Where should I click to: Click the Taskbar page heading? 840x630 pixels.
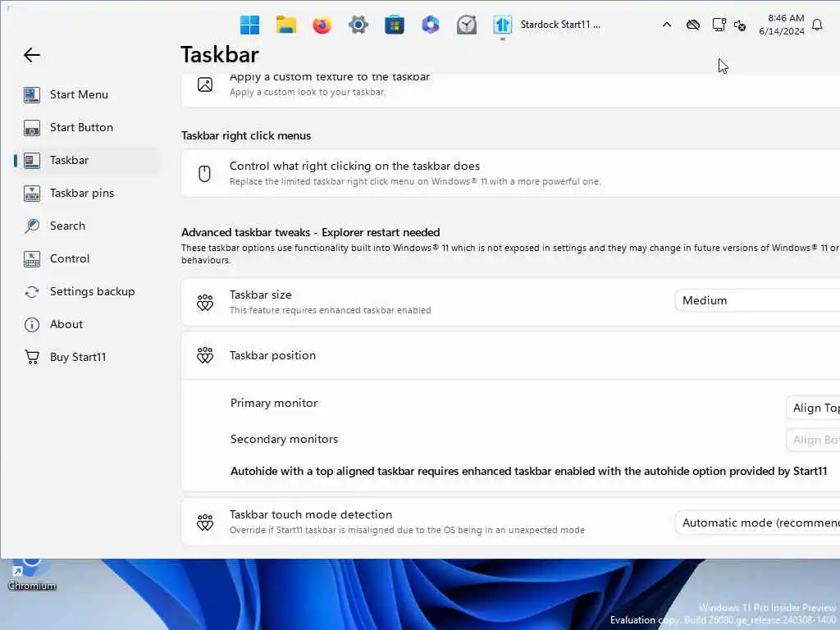coord(220,54)
